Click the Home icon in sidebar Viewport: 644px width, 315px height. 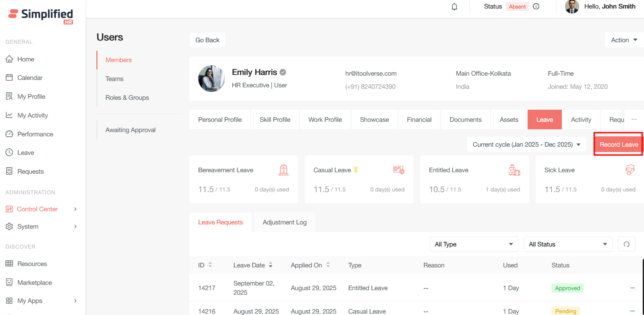(9, 59)
